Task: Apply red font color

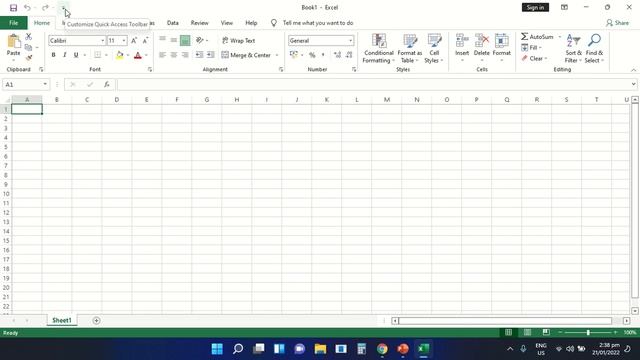Action: point(138,55)
